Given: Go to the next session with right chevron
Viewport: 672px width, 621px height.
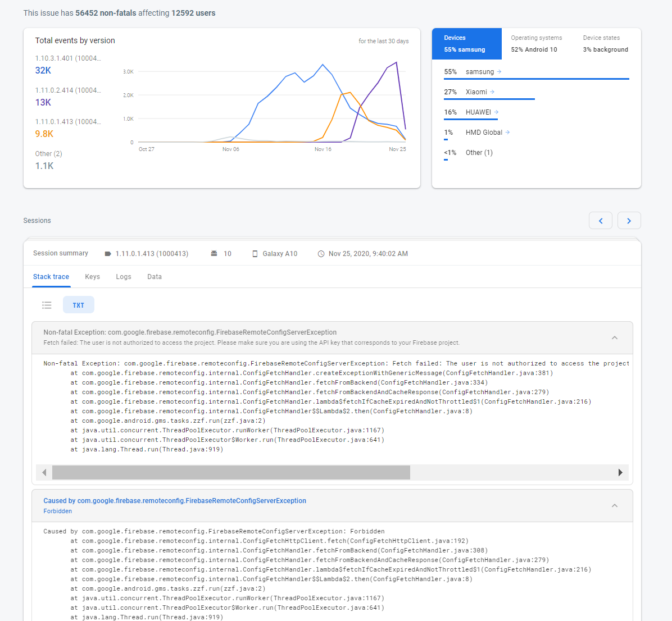Looking at the screenshot, I should coord(629,221).
